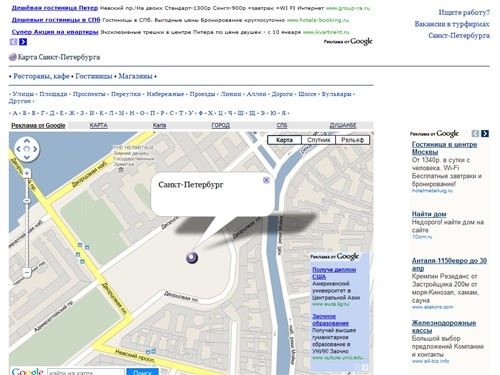
Task: Click the Hermitage museum icon on map
Action: click(x=121, y=170)
